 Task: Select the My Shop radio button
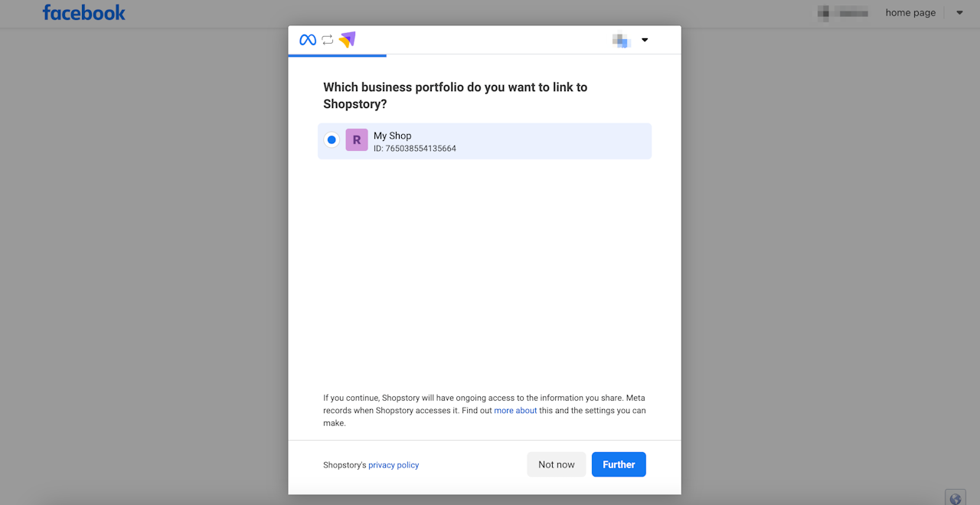point(332,140)
